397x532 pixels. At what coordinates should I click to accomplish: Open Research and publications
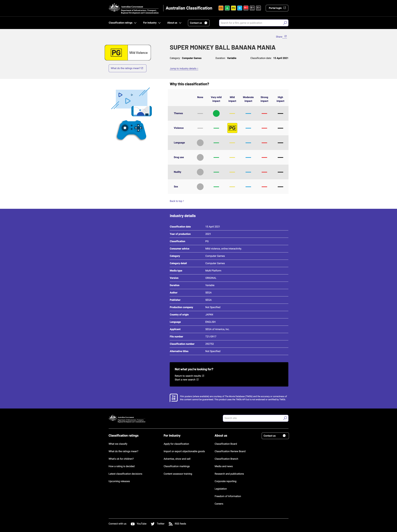[x=229, y=474]
